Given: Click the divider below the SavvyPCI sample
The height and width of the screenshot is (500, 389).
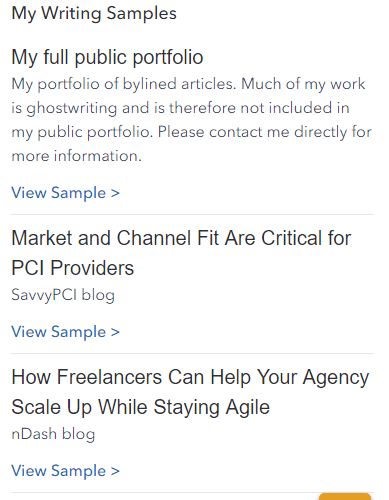Looking at the screenshot, I should tap(192, 353).
